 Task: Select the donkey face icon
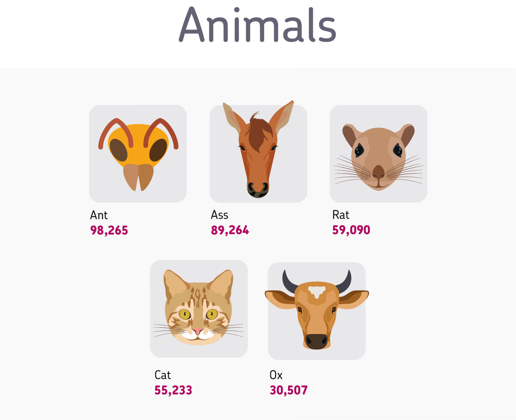(x=258, y=149)
